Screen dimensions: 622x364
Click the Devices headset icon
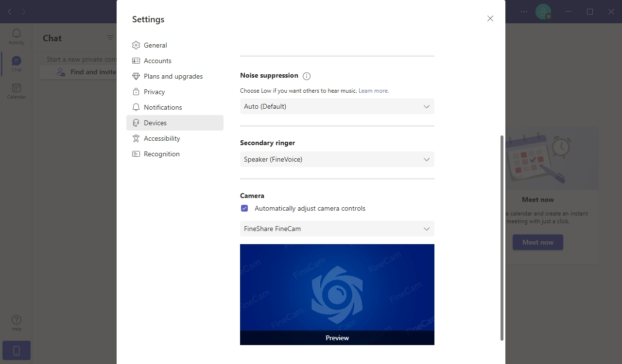point(136,123)
